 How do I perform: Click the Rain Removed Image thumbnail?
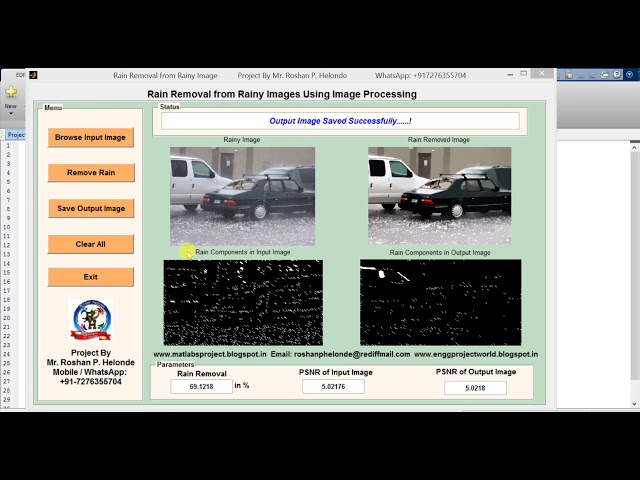(x=440, y=196)
